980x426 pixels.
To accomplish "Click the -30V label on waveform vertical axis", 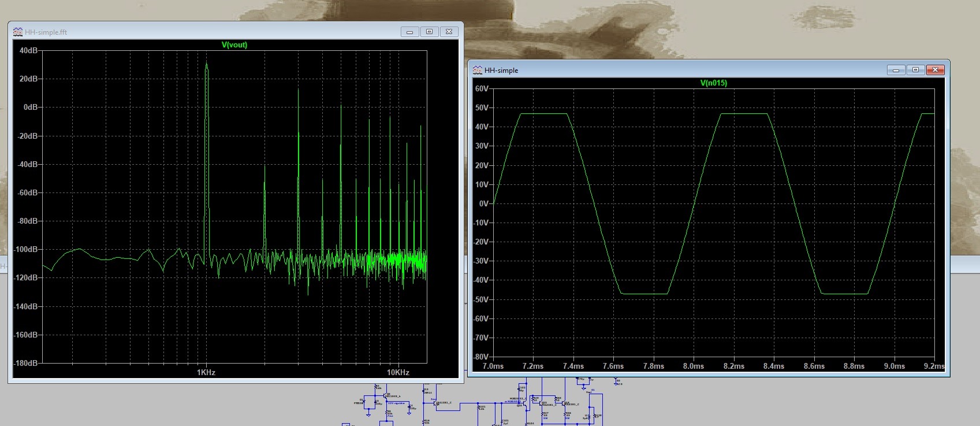I will tap(480, 261).
